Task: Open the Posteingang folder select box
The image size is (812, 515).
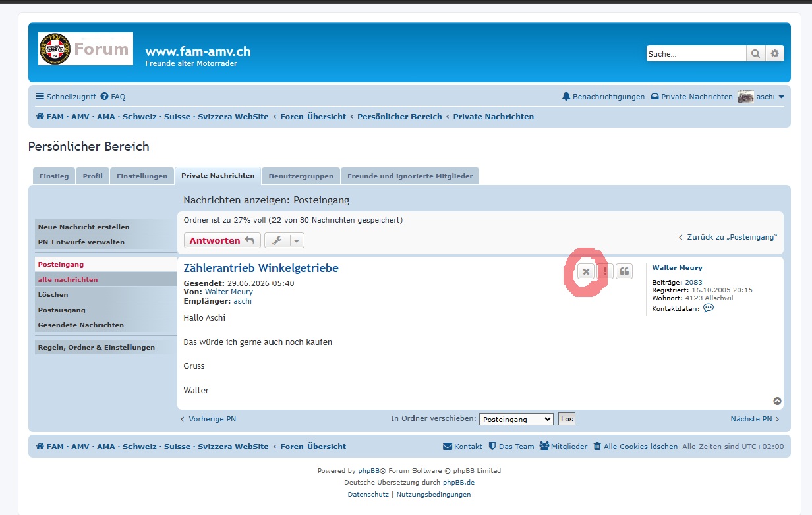Action: pos(516,420)
